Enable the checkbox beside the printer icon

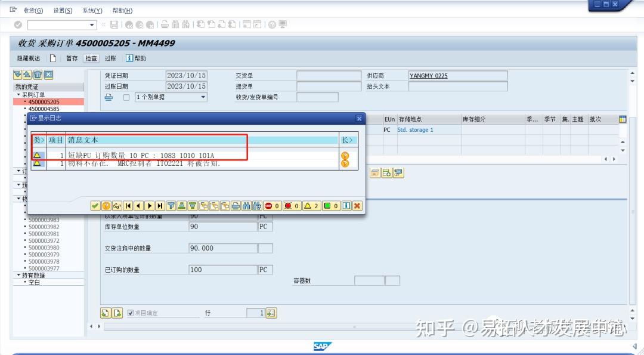click(x=126, y=97)
